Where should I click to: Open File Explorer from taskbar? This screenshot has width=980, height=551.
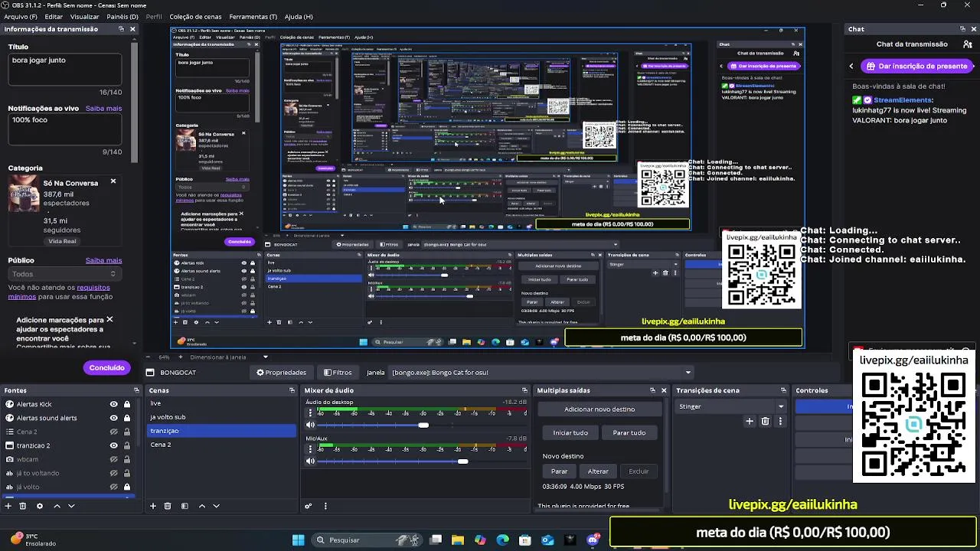pyautogui.click(x=458, y=540)
